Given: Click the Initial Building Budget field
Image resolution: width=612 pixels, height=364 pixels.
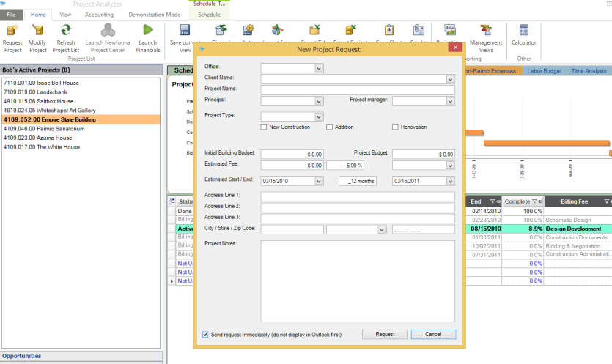Looking at the screenshot, I should (292, 155).
